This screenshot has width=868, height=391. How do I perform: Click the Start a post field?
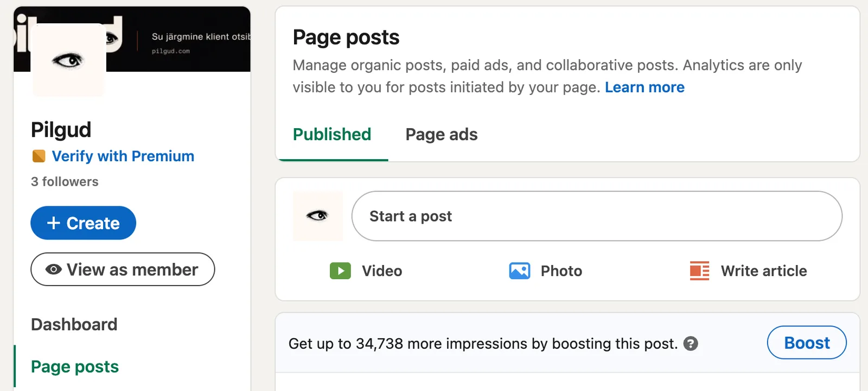click(x=597, y=216)
